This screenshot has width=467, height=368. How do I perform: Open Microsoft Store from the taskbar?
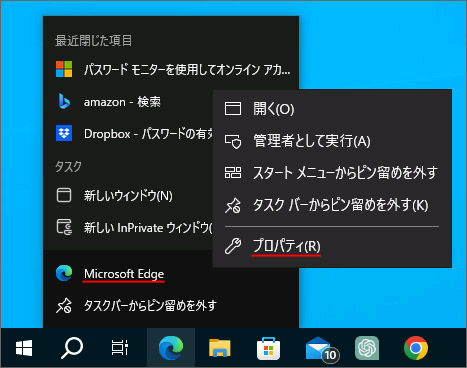click(x=268, y=348)
